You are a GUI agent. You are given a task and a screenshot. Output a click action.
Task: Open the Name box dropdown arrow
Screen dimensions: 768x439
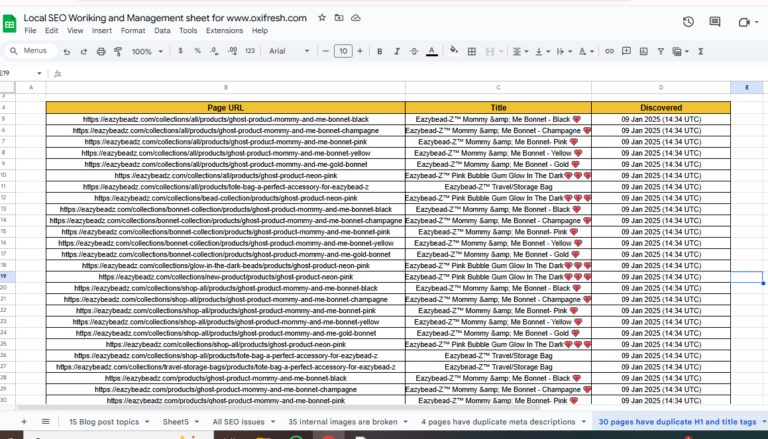39,73
